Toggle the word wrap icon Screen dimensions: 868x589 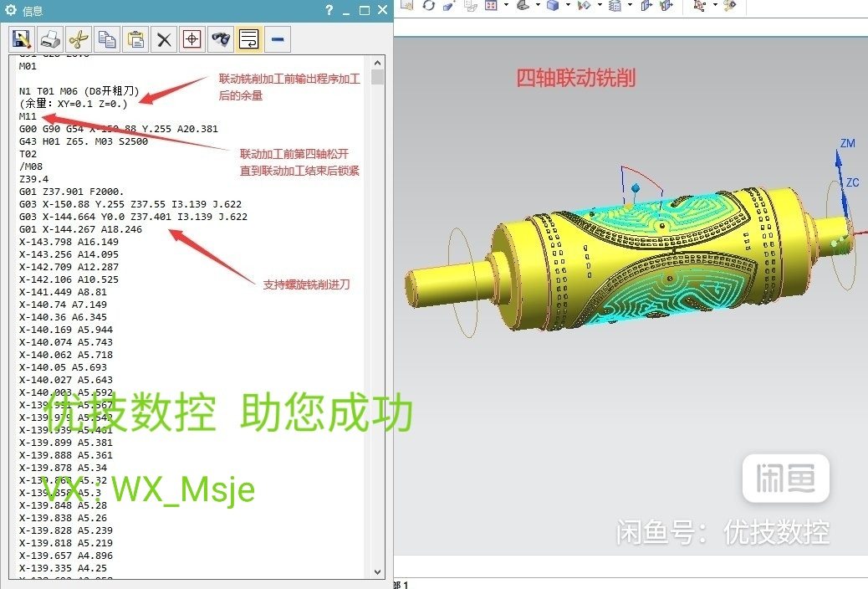pyautogui.click(x=249, y=39)
